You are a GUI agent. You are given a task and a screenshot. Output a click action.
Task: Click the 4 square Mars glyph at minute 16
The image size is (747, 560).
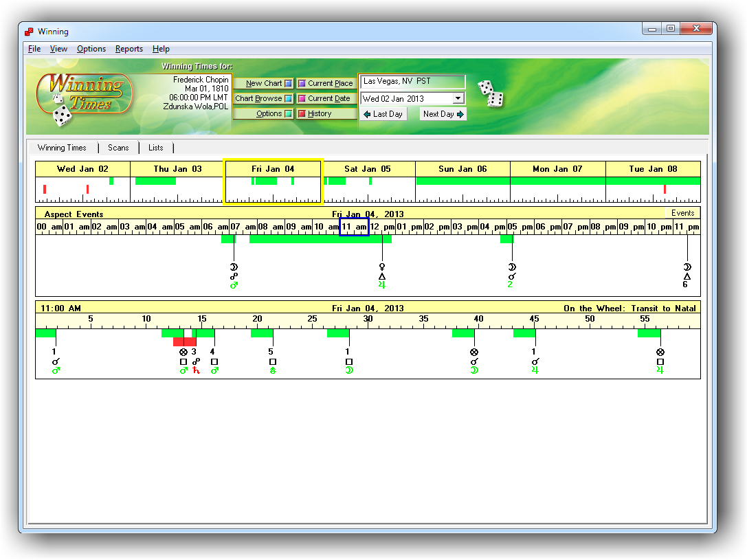point(214,361)
